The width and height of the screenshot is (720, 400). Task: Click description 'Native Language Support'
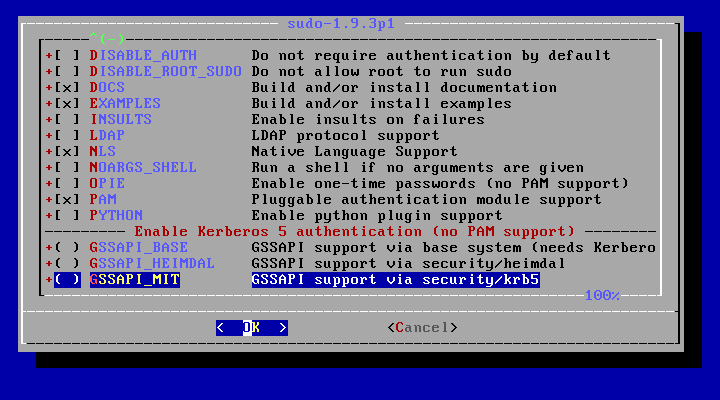pos(354,152)
